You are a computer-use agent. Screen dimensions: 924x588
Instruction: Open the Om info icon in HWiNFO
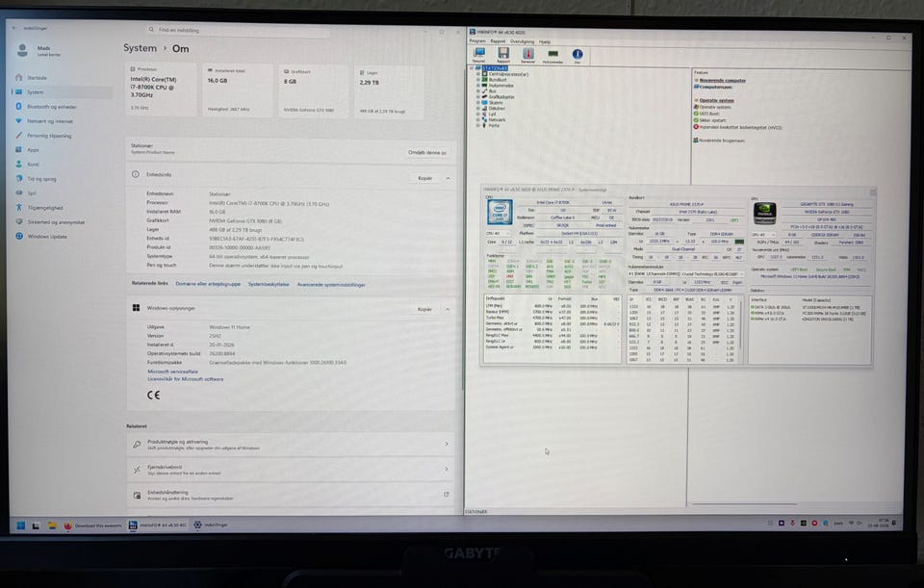(577, 55)
